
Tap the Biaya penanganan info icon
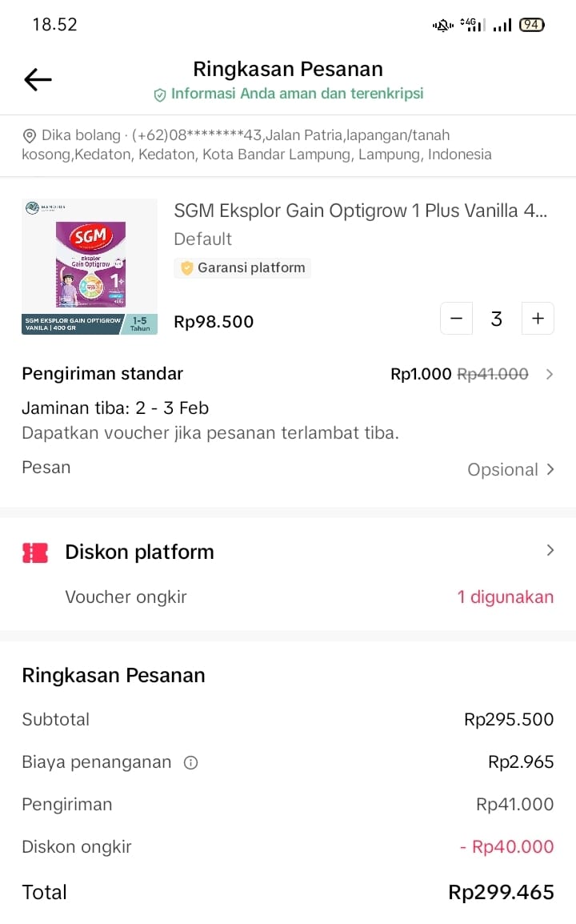(190, 763)
